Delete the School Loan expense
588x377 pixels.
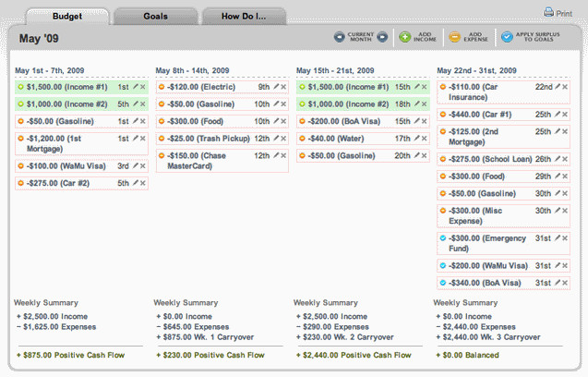565,158
